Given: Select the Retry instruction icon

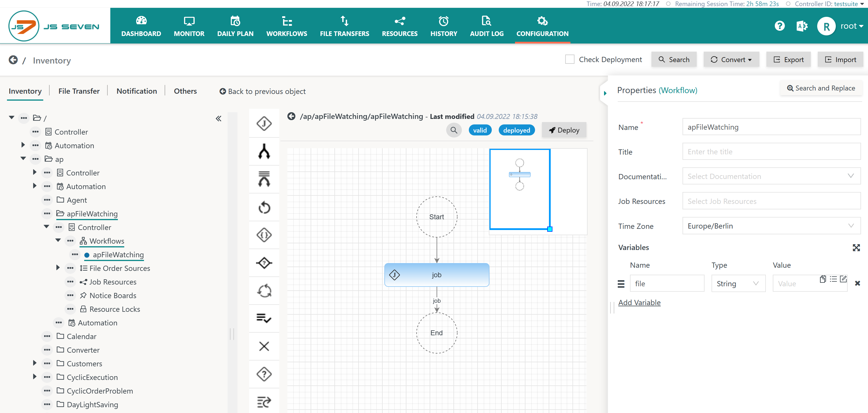Looking at the screenshot, I should click(264, 207).
